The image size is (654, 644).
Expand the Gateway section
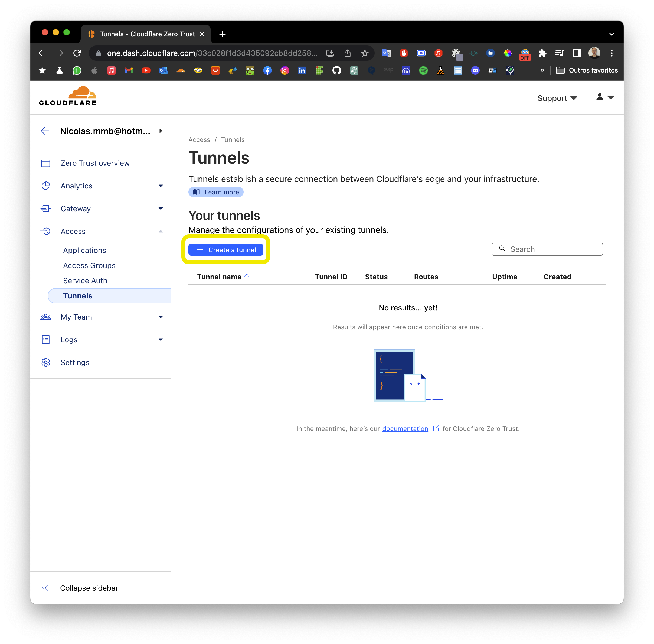[161, 208]
